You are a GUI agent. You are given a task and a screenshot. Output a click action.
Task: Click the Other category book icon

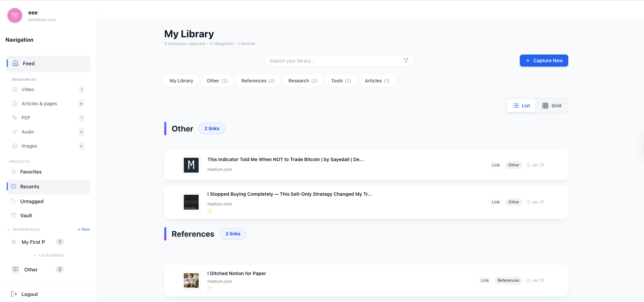click(x=15, y=269)
